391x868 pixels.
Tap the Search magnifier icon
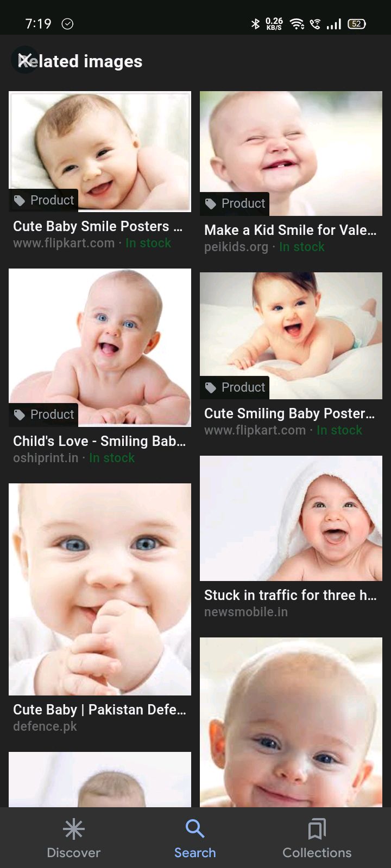(195, 829)
